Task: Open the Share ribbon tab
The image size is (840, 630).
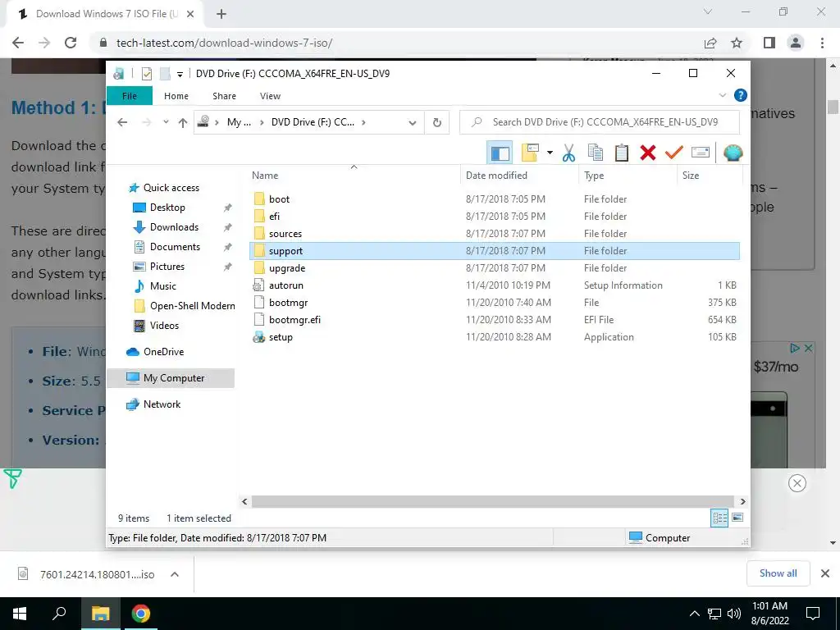Action: tap(224, 96)
